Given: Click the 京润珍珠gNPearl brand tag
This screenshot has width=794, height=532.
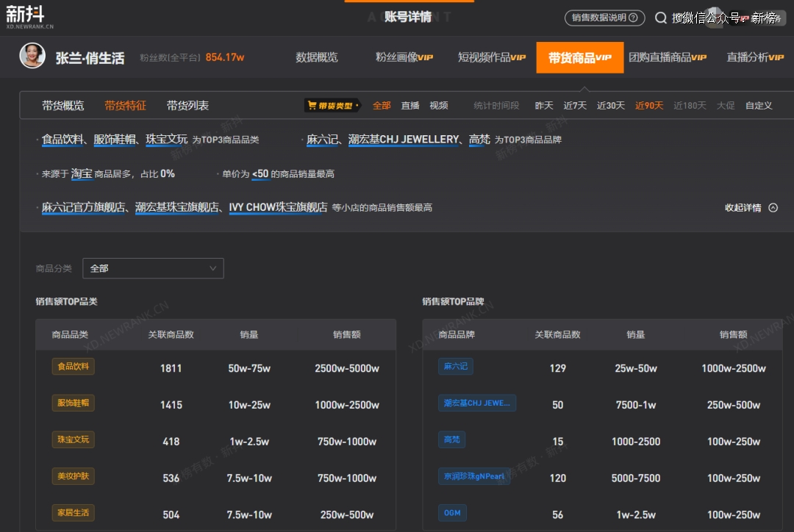Looking at the screenshot, I should (x=474, y=476).
